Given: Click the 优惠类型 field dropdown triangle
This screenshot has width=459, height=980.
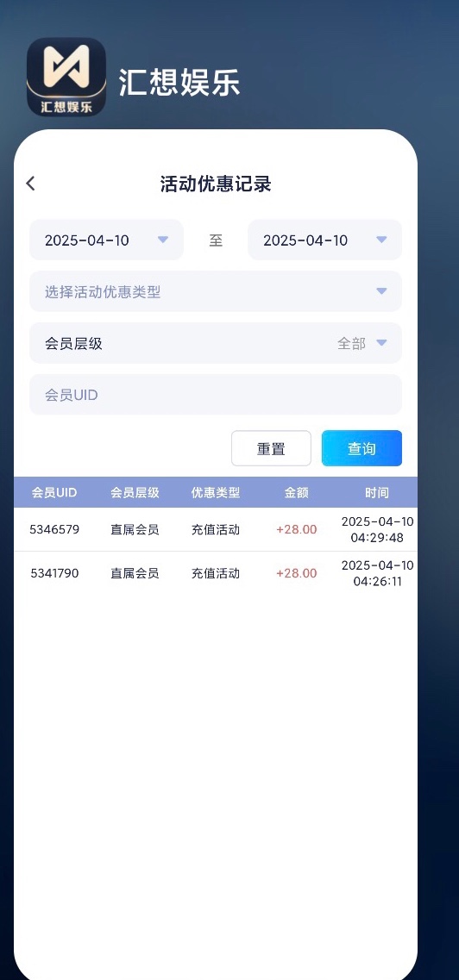Looking at the screenshot, I should [x=381, y=291].
